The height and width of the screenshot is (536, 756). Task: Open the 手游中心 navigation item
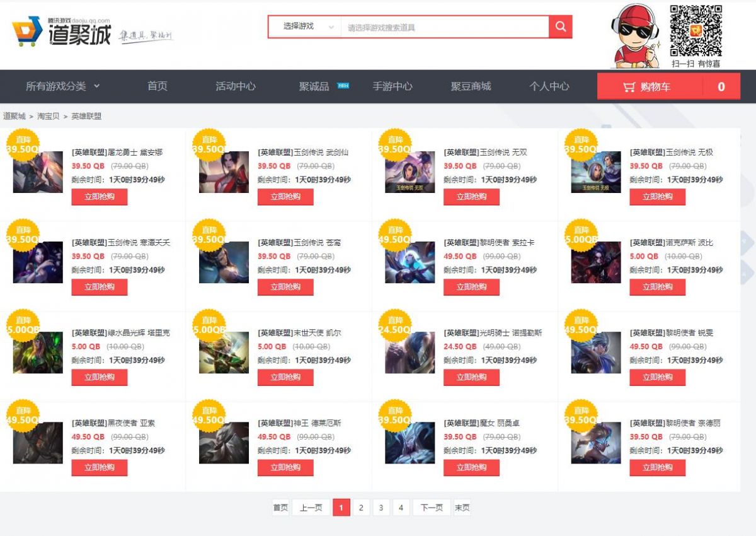(x=393, y=86)
